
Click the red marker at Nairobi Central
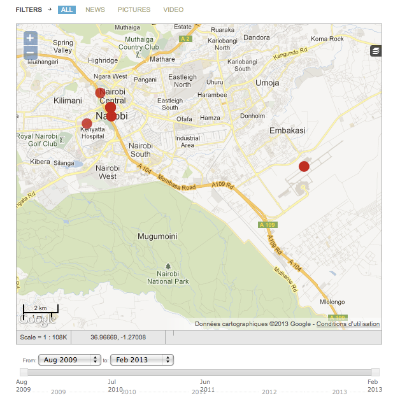point(100,93)
